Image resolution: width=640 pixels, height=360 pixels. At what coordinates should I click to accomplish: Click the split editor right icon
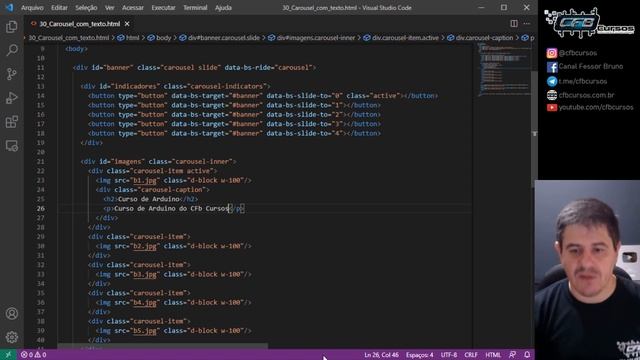pyautogui.click(x=514, y=24)
